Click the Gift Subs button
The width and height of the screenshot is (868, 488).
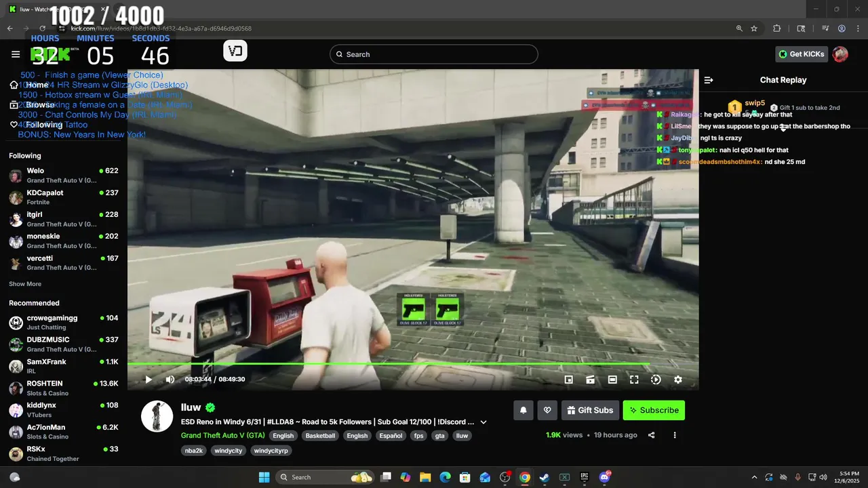click(590, 410)
